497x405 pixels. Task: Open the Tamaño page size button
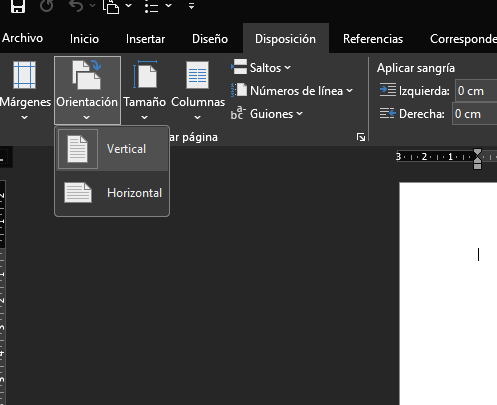(144, 90)
